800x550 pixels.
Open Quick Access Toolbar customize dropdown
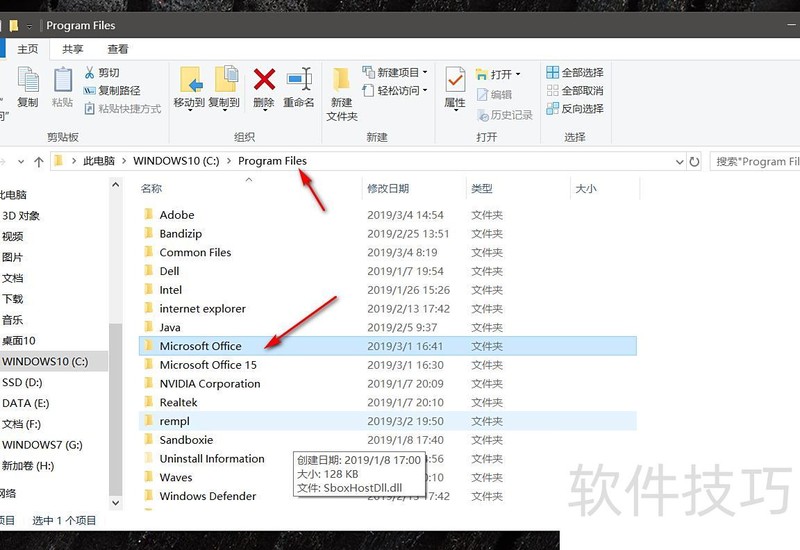pyautogui.click(x=29, y=26)
